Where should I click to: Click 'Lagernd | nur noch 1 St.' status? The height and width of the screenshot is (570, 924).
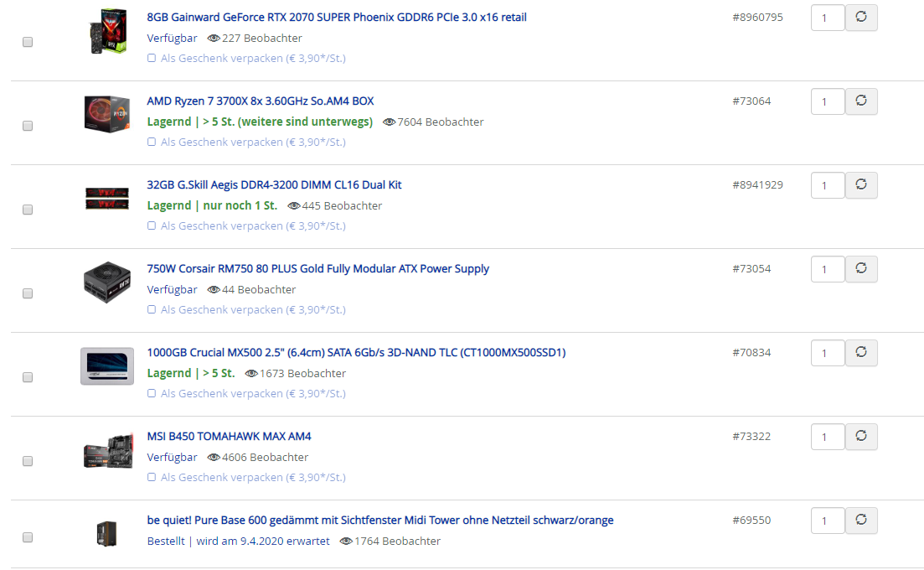(x=212, y=205)
